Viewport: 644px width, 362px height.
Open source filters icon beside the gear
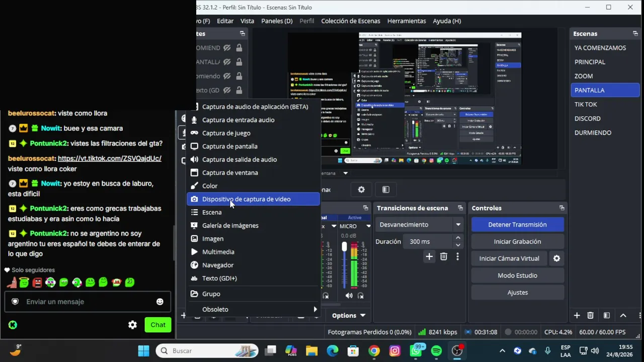click(386, 190)
